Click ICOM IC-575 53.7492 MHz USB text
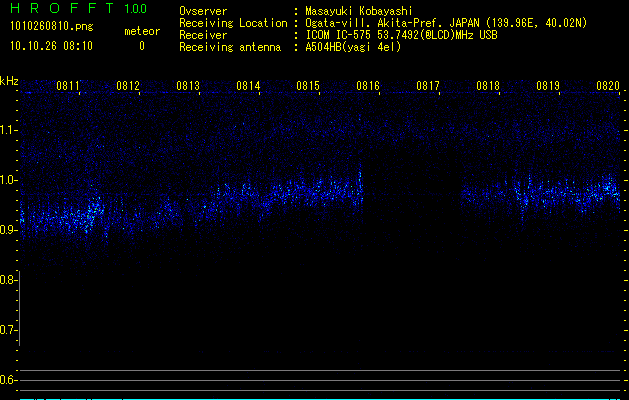 click(x=401, y=35)
